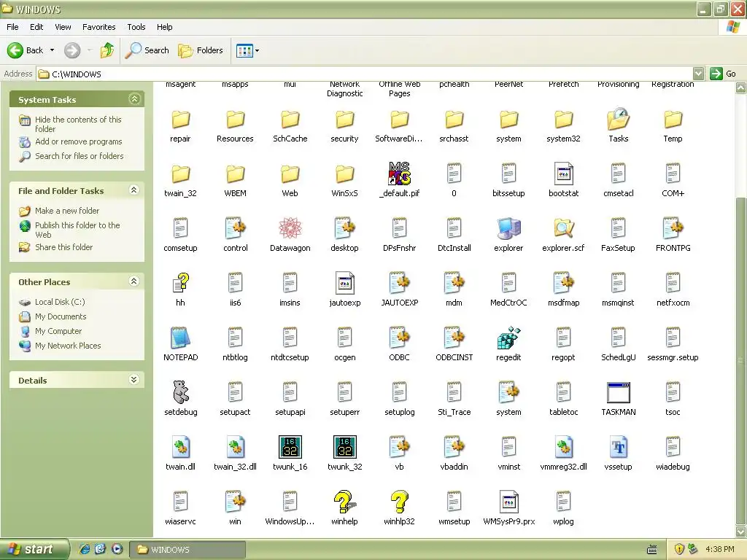Click the Datawagon icon

290,228
